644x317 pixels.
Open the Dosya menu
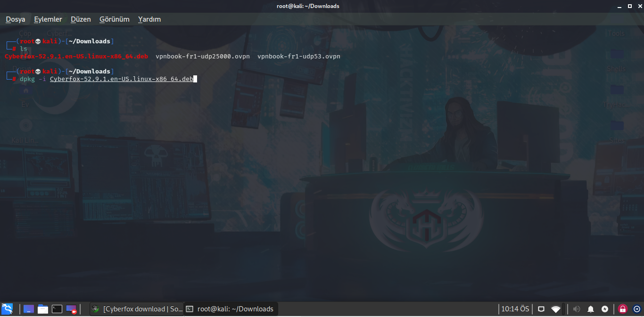pos(16,19)
